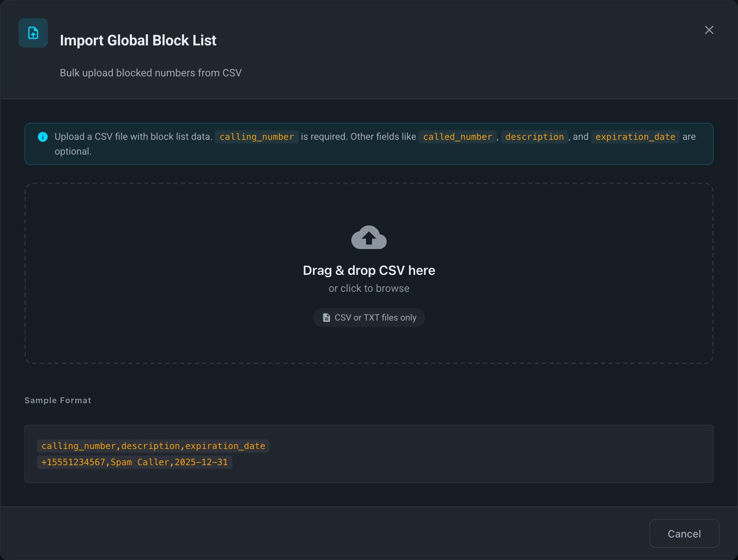This screenshot has width=738, height=560.
Task: Click the 'CSV or TXT files only' pill
Action: (x=369, y=318)
